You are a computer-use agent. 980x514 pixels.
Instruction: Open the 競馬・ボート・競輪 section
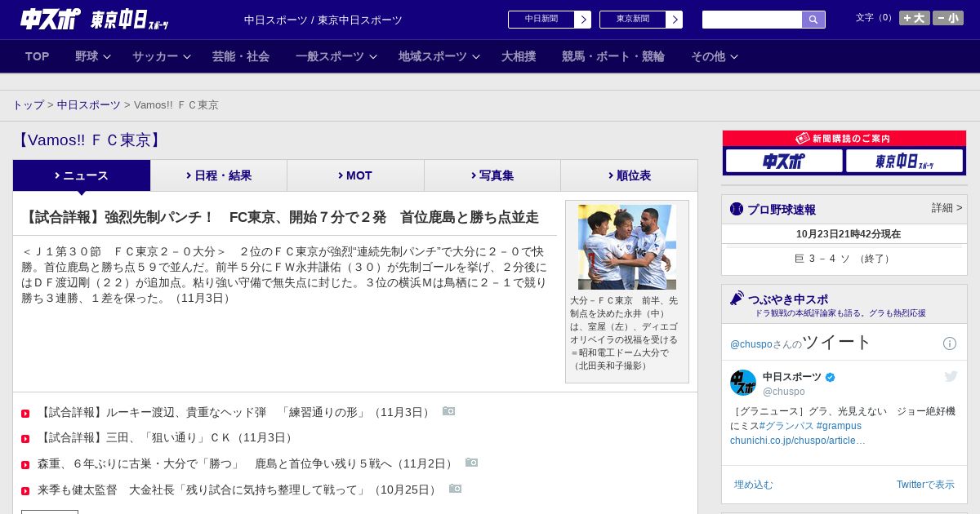(x=613, y=56)
